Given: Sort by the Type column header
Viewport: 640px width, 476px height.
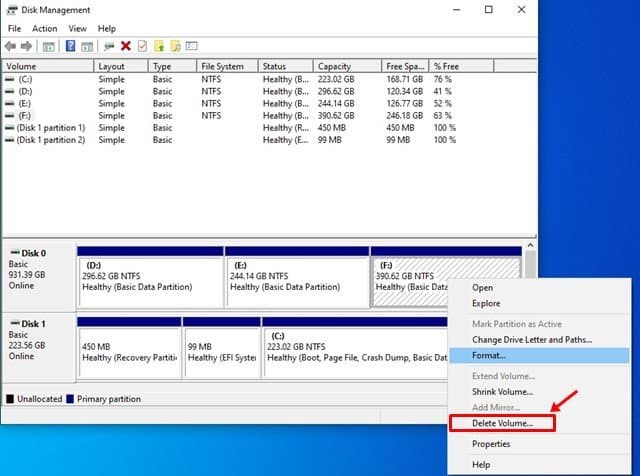Looking at the screenshot, I should click(x=173, y=66).
